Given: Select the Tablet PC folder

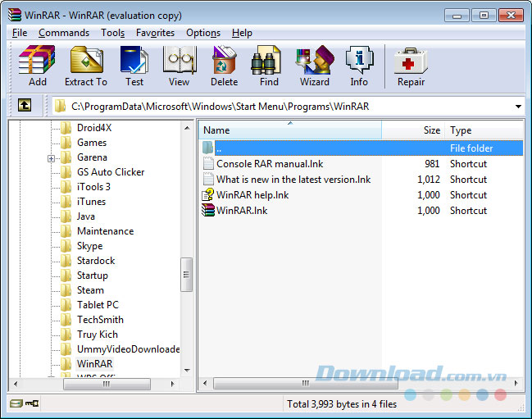Looking at the screenshot, I should tap(98, 305).
